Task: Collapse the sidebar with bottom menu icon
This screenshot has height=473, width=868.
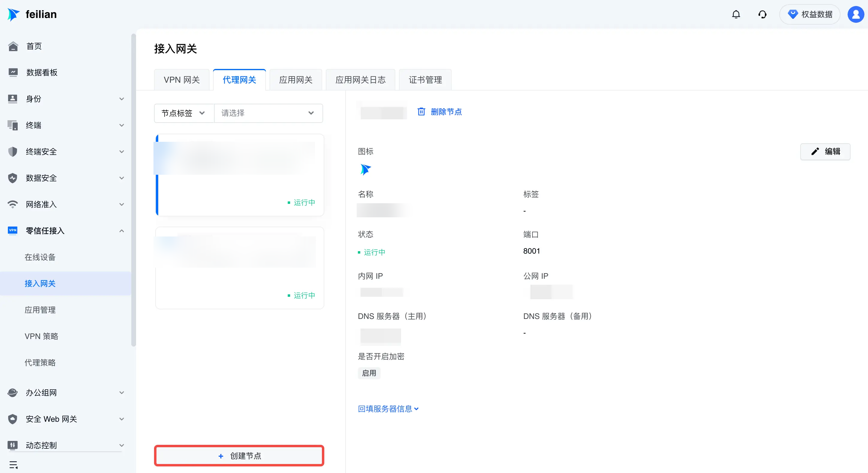Action: [13, 465]
